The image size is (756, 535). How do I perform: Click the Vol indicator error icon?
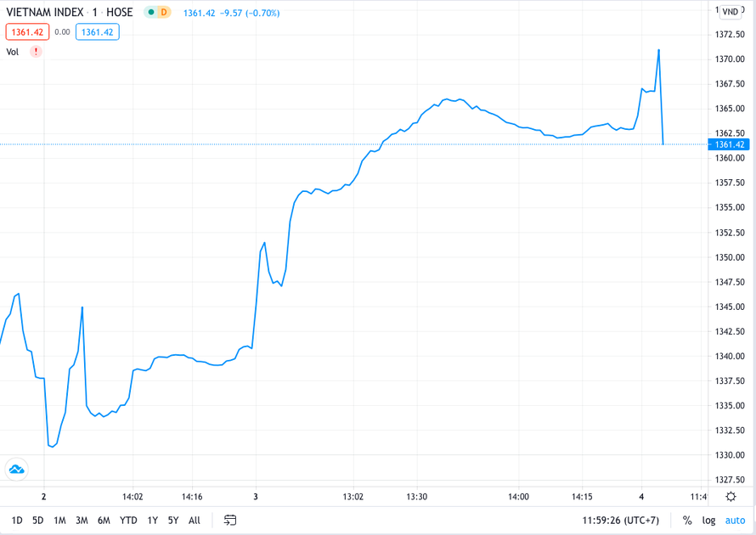[x=36, y=52]
